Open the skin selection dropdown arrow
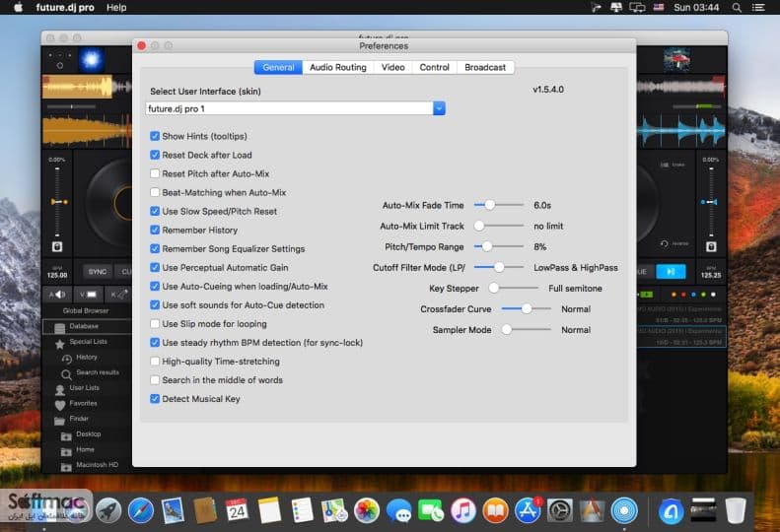 (x=439, y=108)
